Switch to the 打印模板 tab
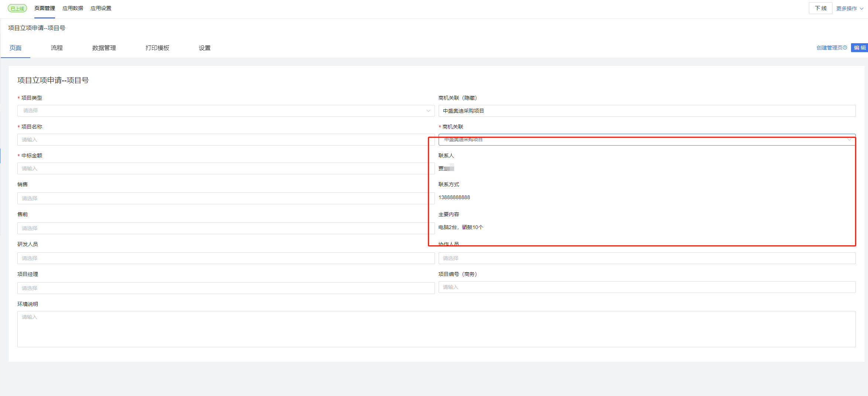Image resolution: width=868 pixels, height=396 pixels. [157, 48]
